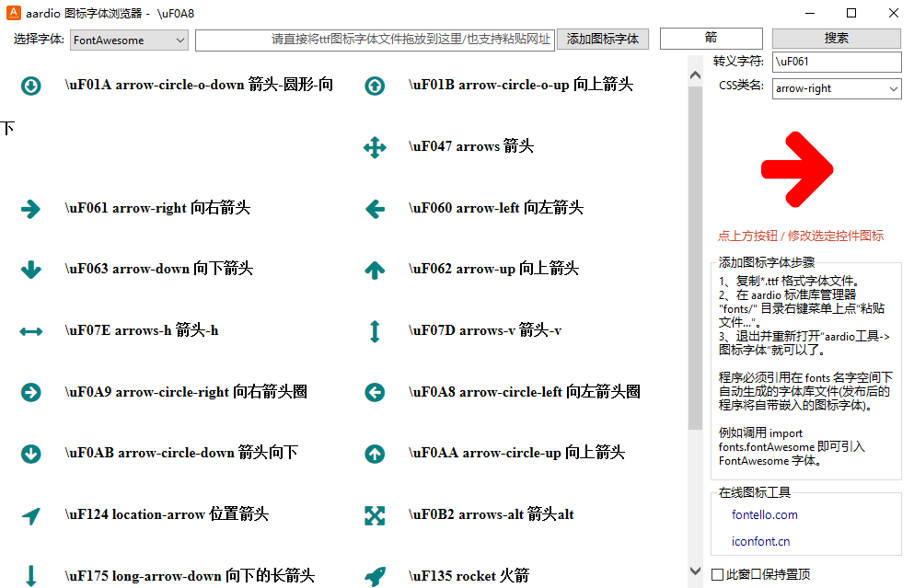
Task: Enable the 此窗口保持置顶 checkbox
Action: (718, 574)
